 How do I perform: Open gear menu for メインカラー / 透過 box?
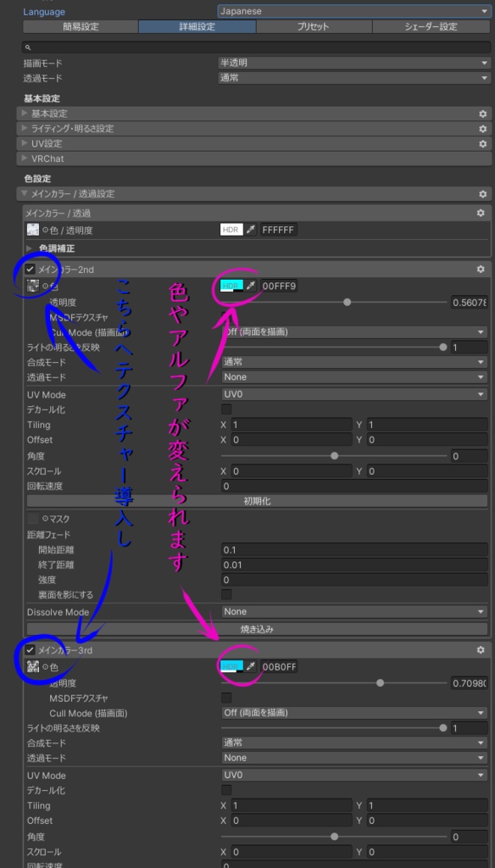tap(481, 213)
